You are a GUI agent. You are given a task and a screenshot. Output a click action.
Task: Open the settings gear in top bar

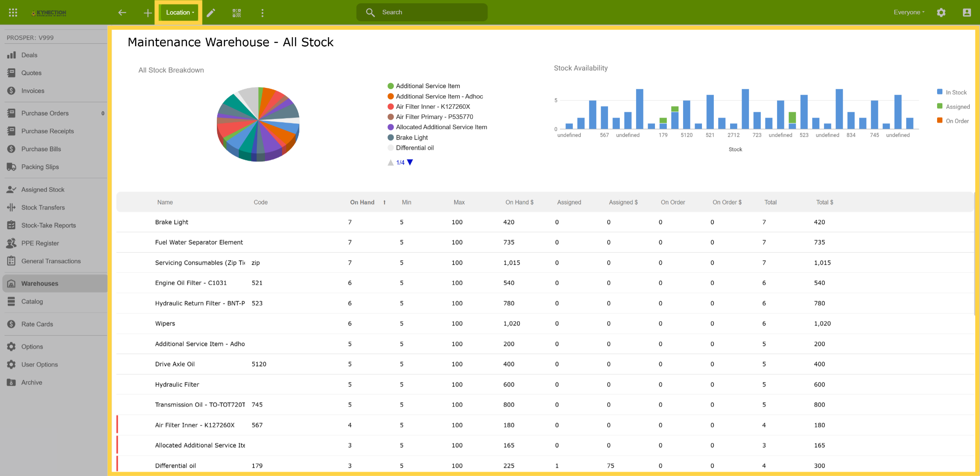coord(941,13)
